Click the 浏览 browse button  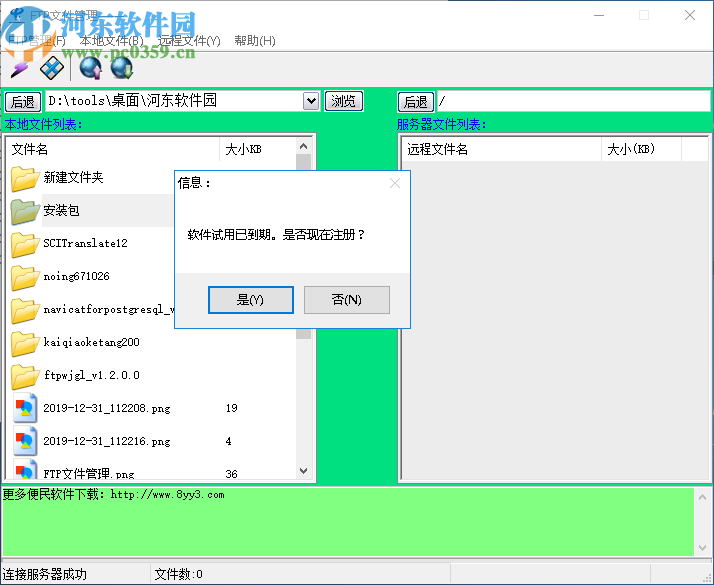(x=343, y=101)
